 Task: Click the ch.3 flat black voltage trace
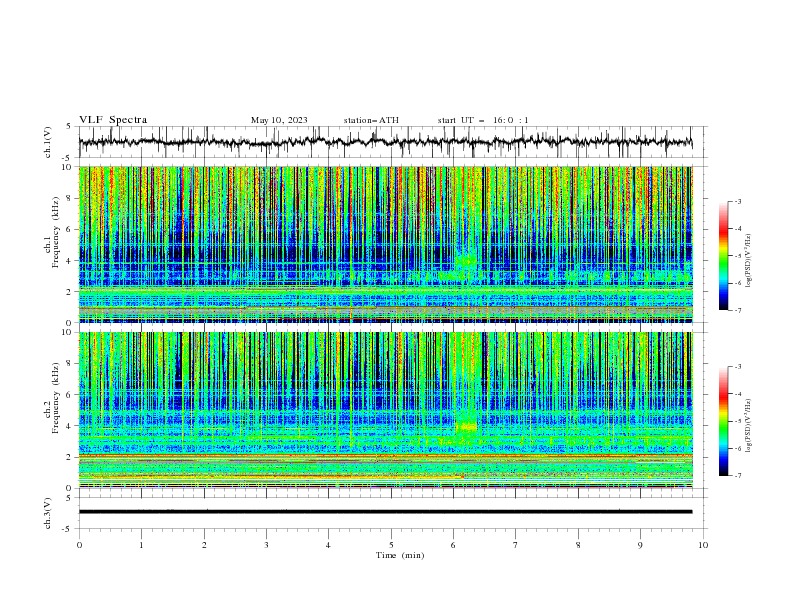tap(385, 512)
